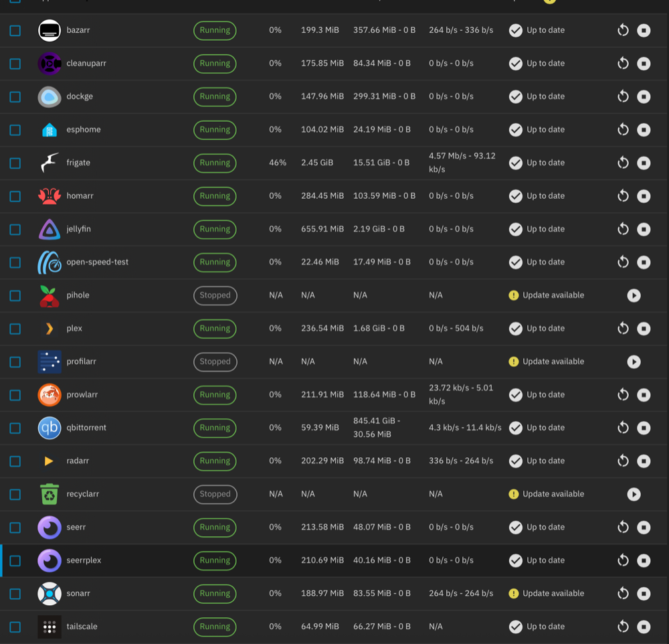Stop the sonarr app
Image resolution: width=669 pixels, height=644 pixels.
point(644,594)
